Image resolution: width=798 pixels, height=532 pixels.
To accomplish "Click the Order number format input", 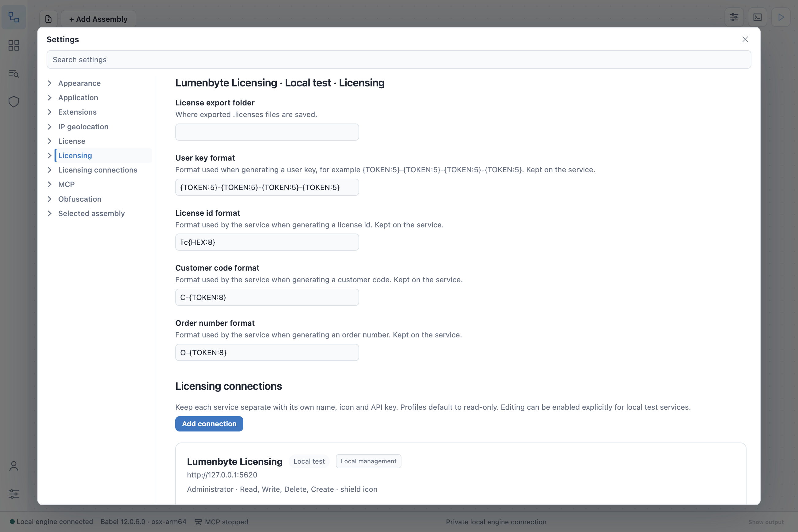I will coord(267,352).
